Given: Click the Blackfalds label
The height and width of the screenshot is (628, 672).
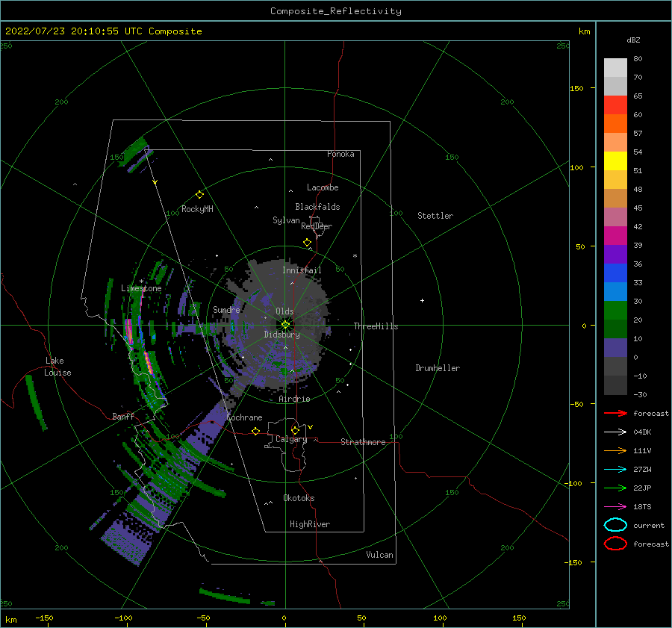Looking at the screenshot, I should pyautogui.click(x=317, y=207).
